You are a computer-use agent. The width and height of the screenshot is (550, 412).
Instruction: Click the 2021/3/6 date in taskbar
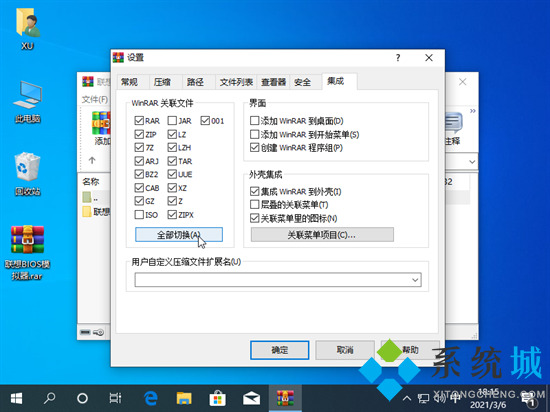[x=488, y=405]
